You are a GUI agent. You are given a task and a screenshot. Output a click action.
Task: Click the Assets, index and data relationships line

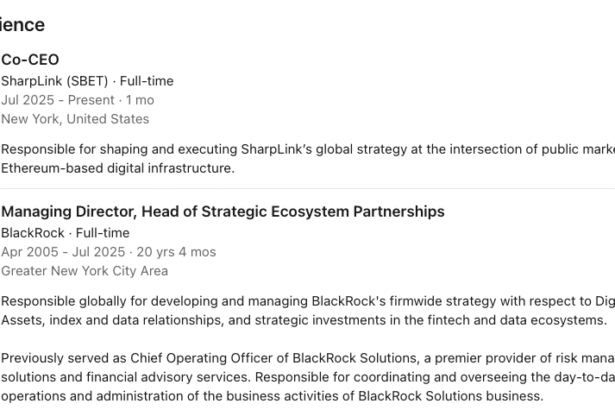point(300,320)
